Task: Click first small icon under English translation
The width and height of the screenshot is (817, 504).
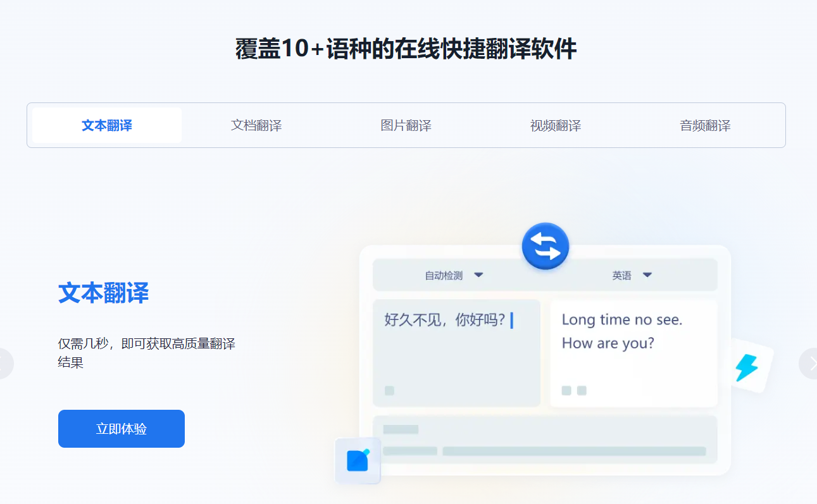Action: [566, 391]
